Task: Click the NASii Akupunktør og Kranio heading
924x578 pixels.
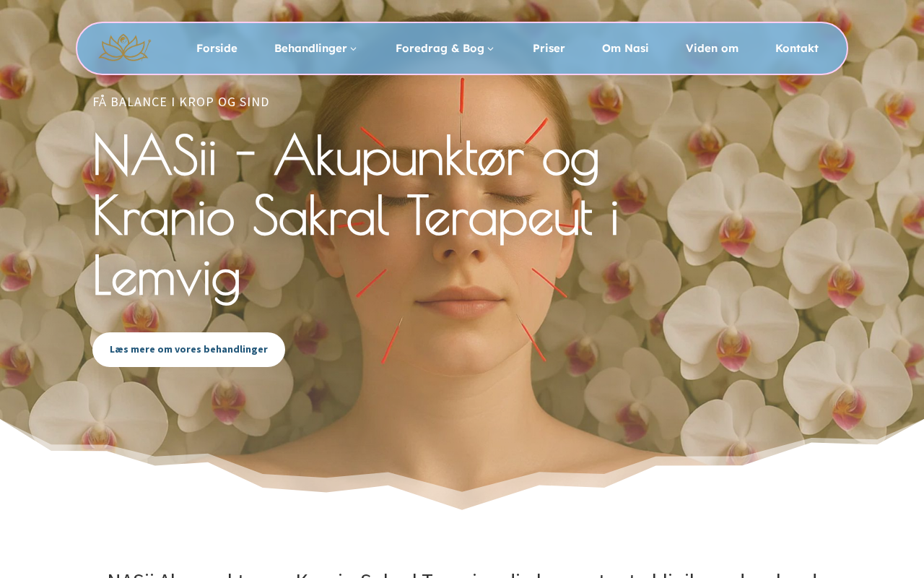Action: pyautogui.click(x=357, y=215)
